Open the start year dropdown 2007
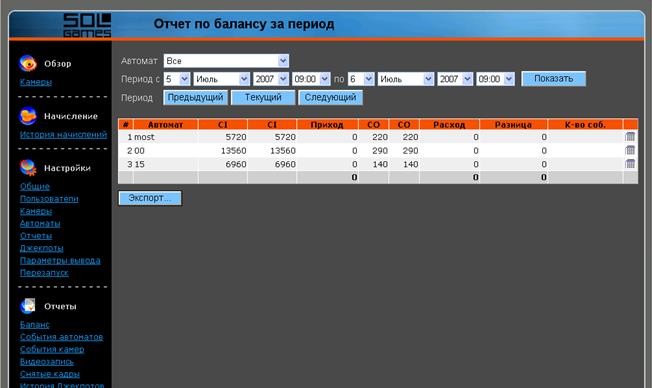Image resolution: width=652 pixels, height=388 pixels. (271, 79)
